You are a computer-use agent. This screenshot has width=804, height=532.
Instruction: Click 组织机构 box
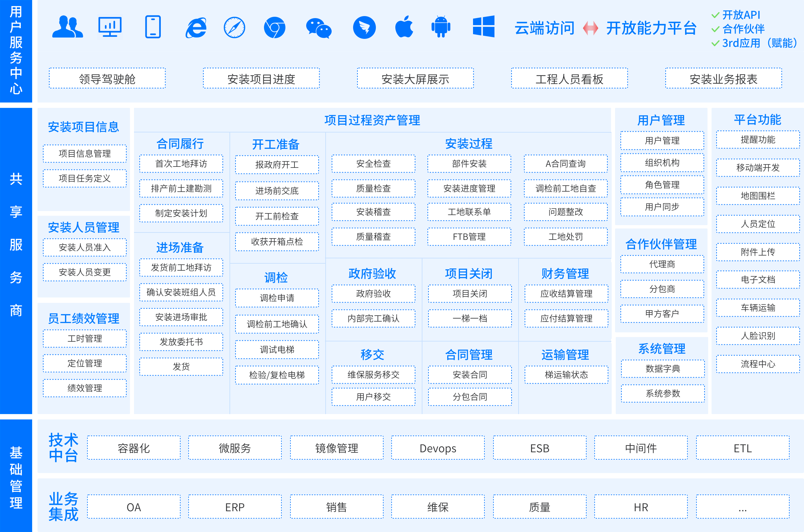pyautogui.click(x=662, y=163)
